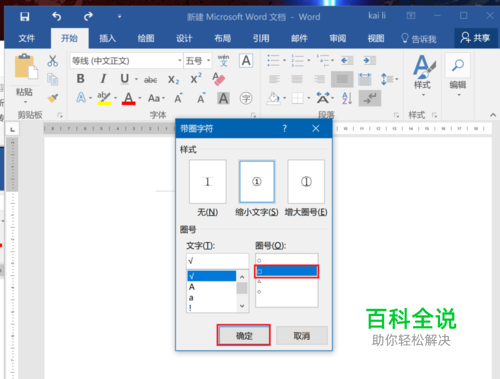
Task: Open the 文件 menu tab
Action: click(x=27, y=38)
